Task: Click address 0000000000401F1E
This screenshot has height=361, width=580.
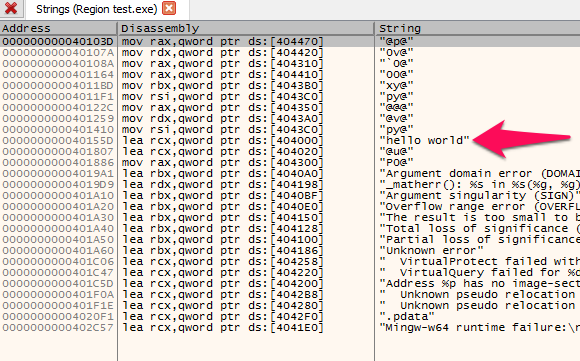Action: [58, 306]
